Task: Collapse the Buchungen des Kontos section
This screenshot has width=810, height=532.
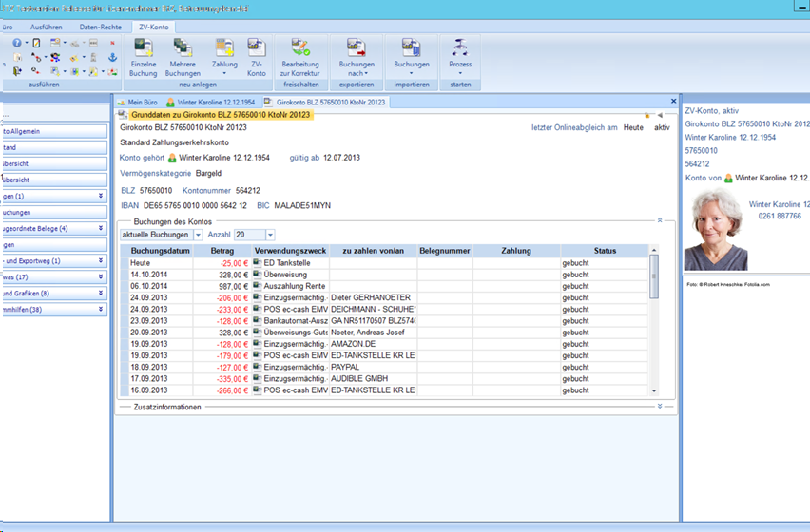Action: point(660,220)
